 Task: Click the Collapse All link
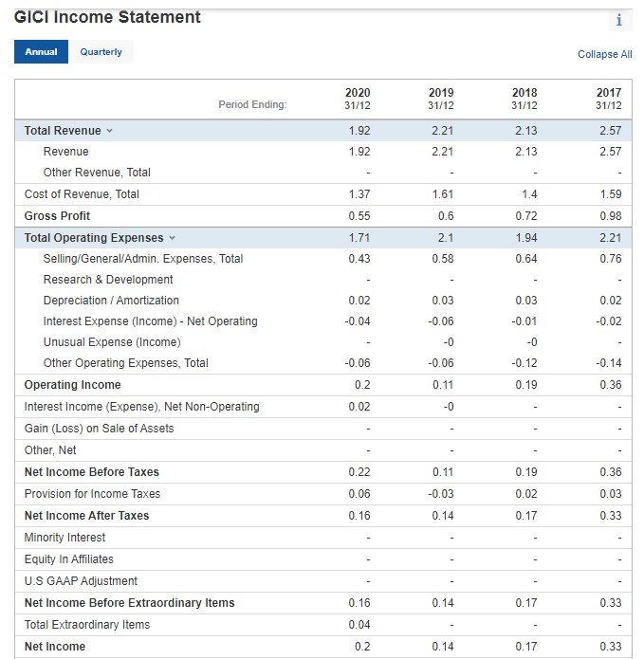click(x=604, y=54)
